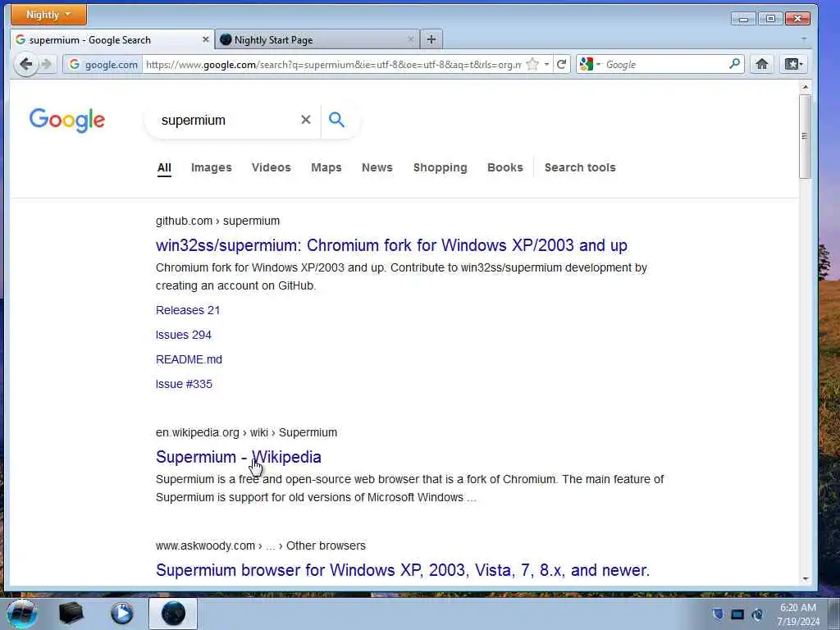Open the Windows Start menu orb
Viewport: 840px width, 630px height.
pyautogui.click(x=21, y=614)
